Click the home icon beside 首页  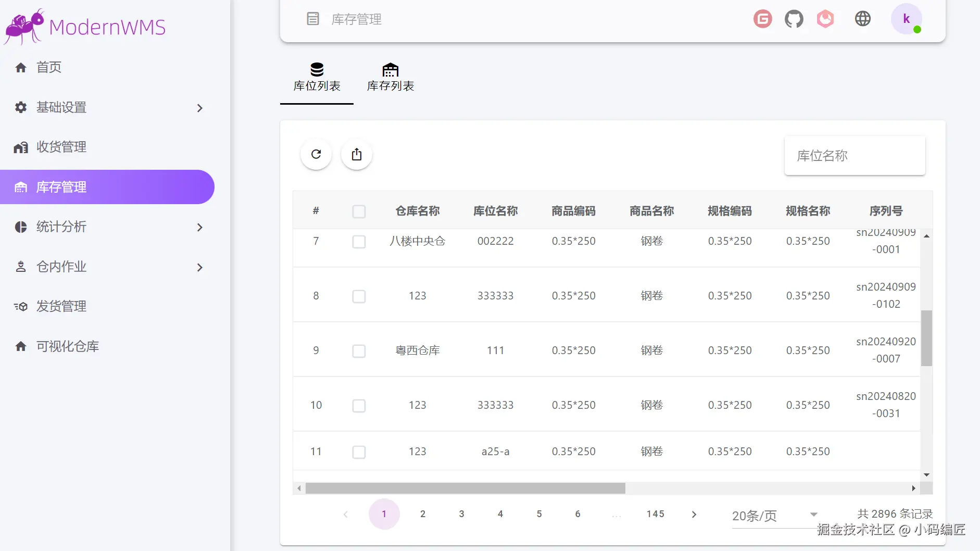tap(21, 67)
